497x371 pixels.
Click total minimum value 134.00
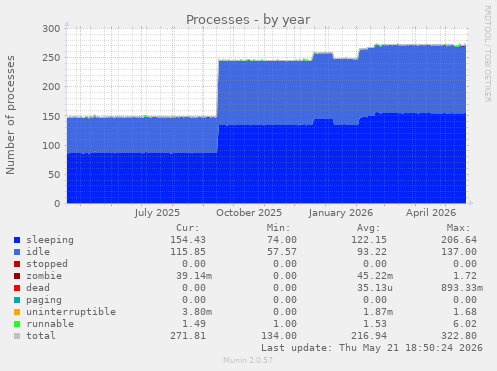278,336
